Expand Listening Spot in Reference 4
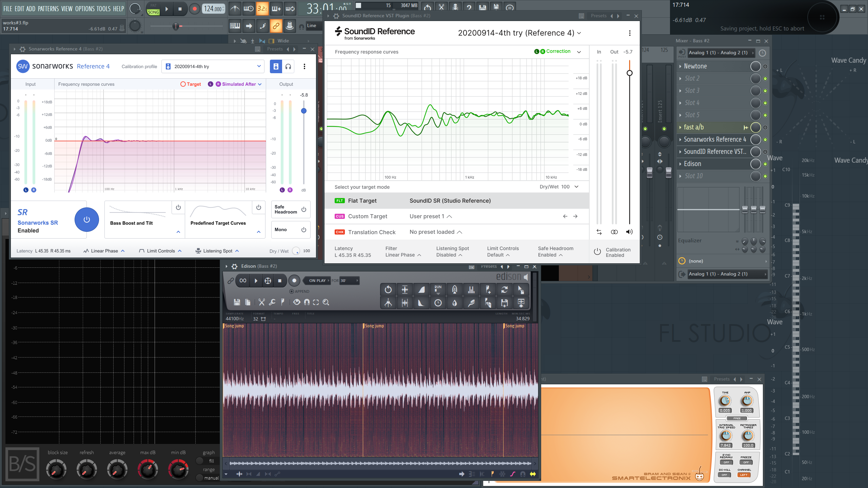This screenshot has width=868, height=488. 218,251
